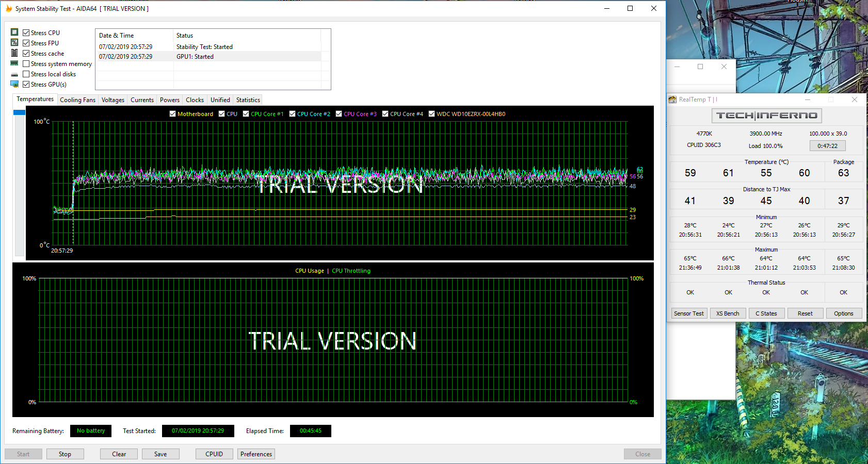Toggle CPU Core #3 graph checkbox

(339, 114)
